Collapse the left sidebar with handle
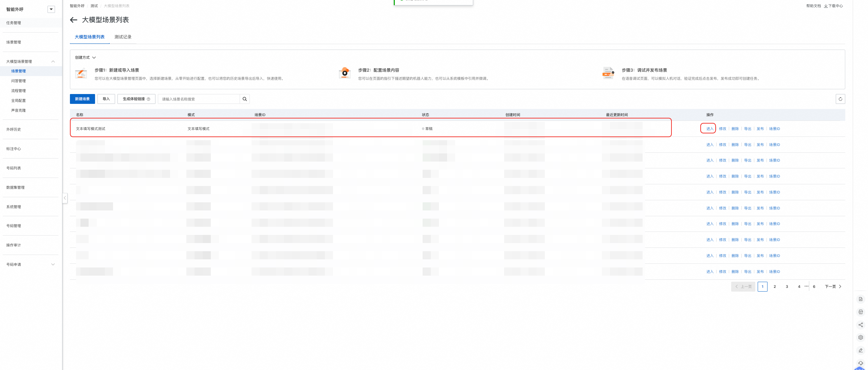Viewport: 868px width, 370px height. (65, 198)
